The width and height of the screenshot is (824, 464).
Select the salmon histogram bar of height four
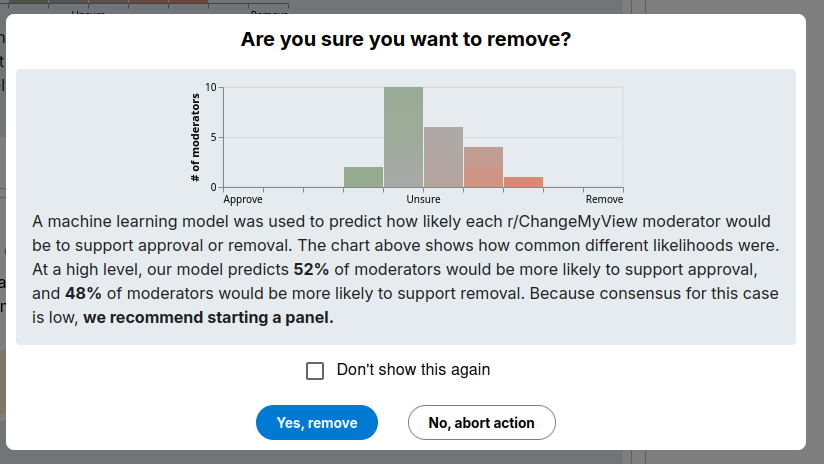pos(483,167)
